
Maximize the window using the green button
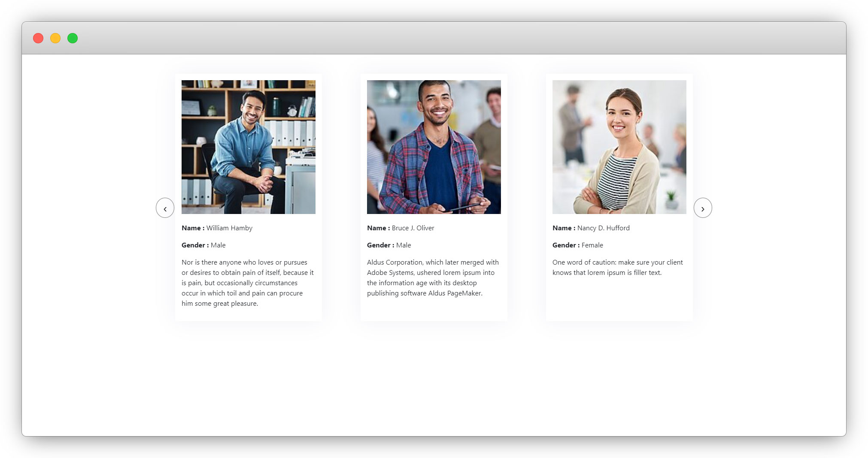point(73,38)
